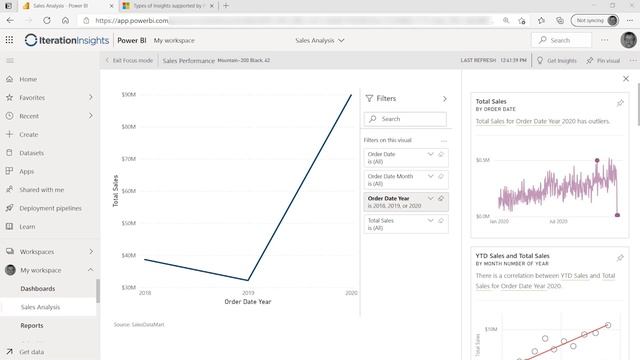The height and width of the screenshot is (360, 640).
Task: Select Reports under My workspace
Action: point(31,326)
